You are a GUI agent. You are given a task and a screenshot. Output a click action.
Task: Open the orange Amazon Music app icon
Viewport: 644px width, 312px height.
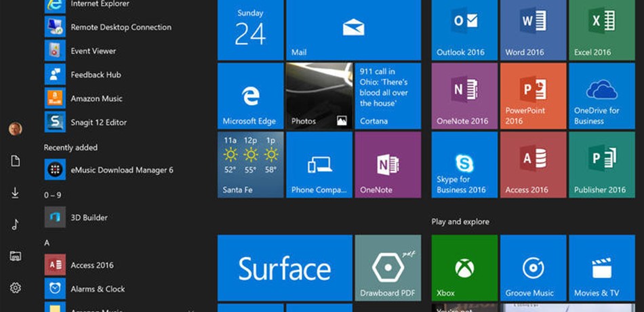tap(55, 98)
